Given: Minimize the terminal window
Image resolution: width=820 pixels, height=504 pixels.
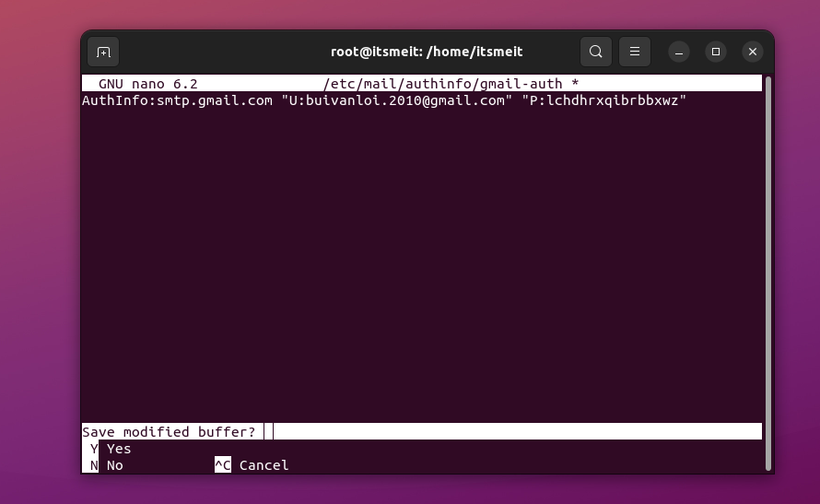Looking at the screenshot, I should (x=679, y=52).
